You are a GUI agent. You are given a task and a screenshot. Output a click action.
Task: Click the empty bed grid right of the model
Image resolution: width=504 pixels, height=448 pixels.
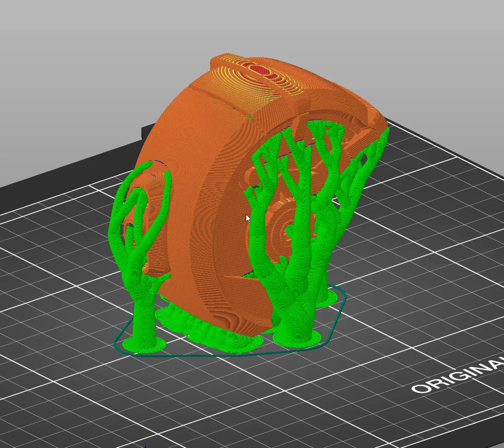416,255
